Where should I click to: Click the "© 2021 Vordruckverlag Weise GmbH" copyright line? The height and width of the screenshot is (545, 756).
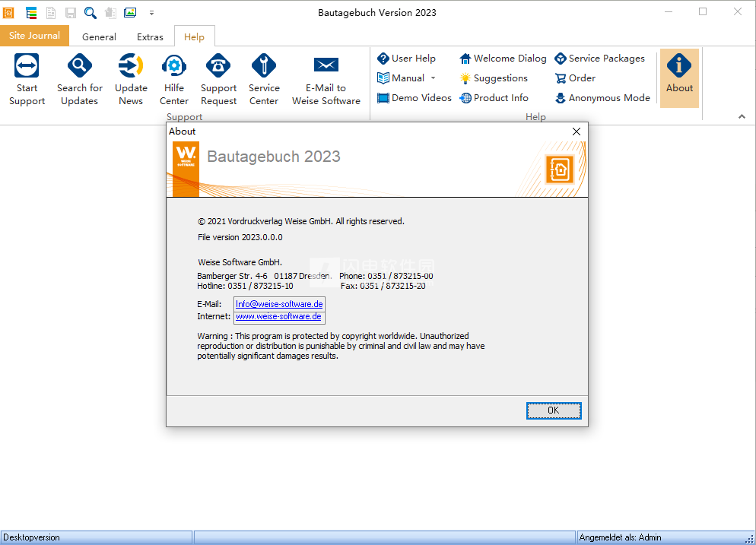click(x=301, y=221)
